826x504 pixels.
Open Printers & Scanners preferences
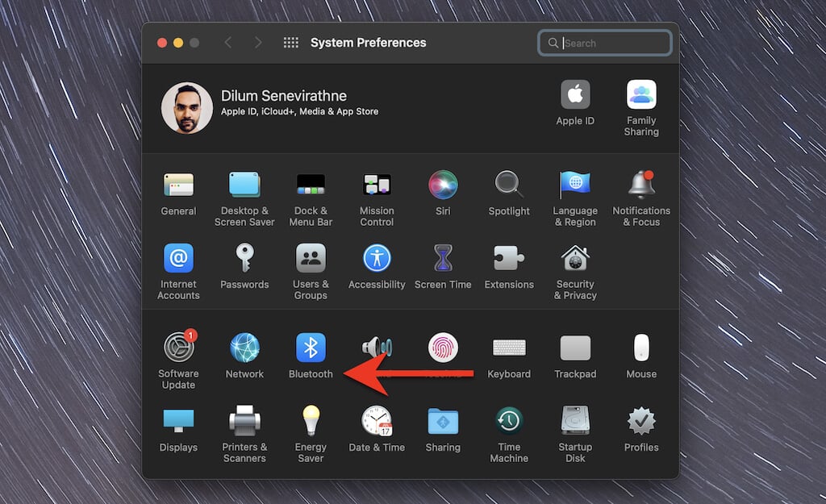(244, 421)
